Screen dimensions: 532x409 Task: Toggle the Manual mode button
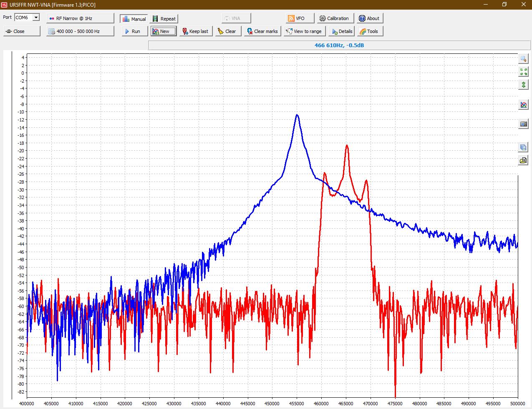pos(134,19)
